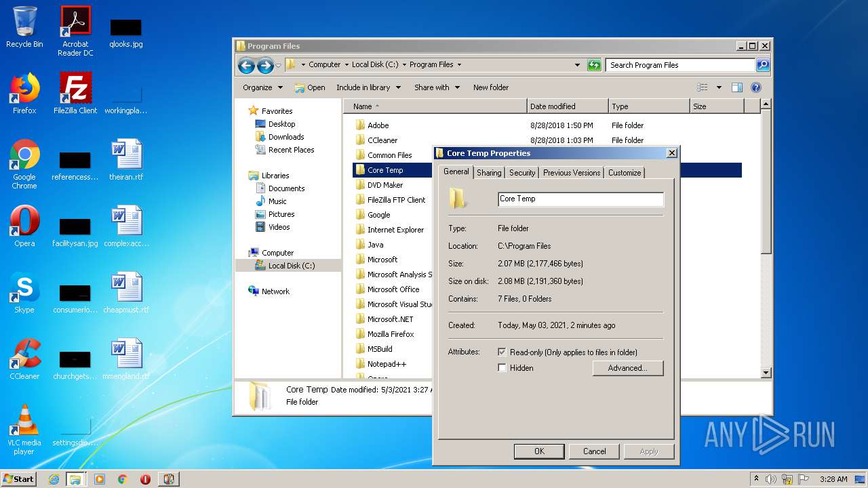The width and height of the screenshot is (868, 488).
Task: Click the taskbar clock showing 3:28 AM
Action: point(833,479)
